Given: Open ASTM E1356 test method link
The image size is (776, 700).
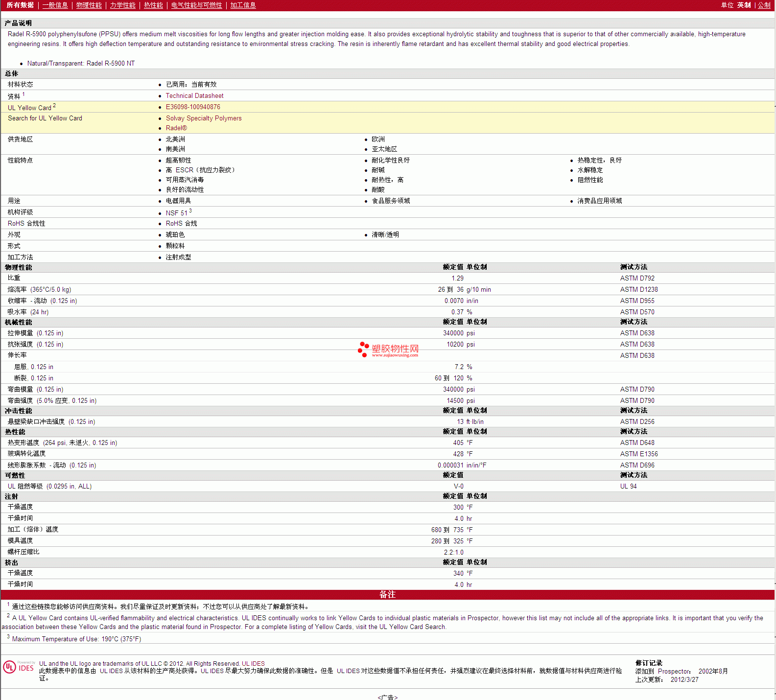Looking at the screenshot, I should coord(639,454).
